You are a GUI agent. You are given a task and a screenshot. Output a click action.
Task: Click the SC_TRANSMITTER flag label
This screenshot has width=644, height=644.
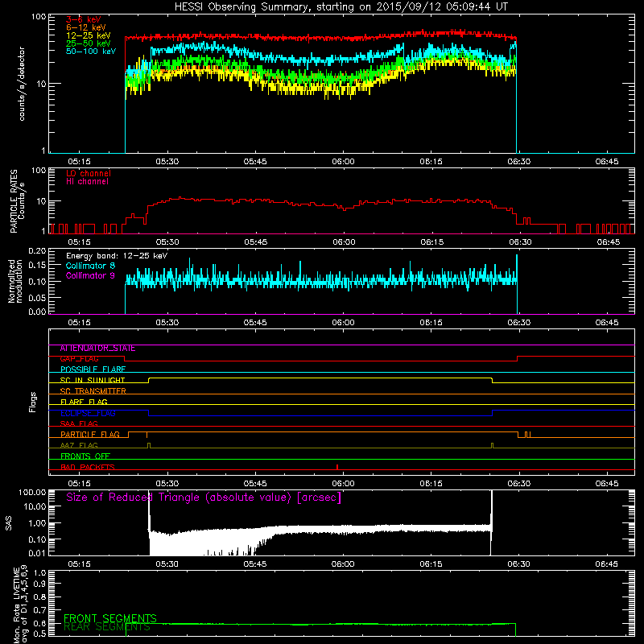coord(93,391)
